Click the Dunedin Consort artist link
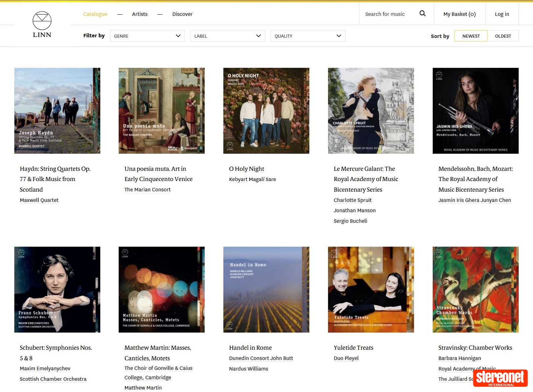The height and width of the screenshot is (392, 533). (x=249, y=358)
